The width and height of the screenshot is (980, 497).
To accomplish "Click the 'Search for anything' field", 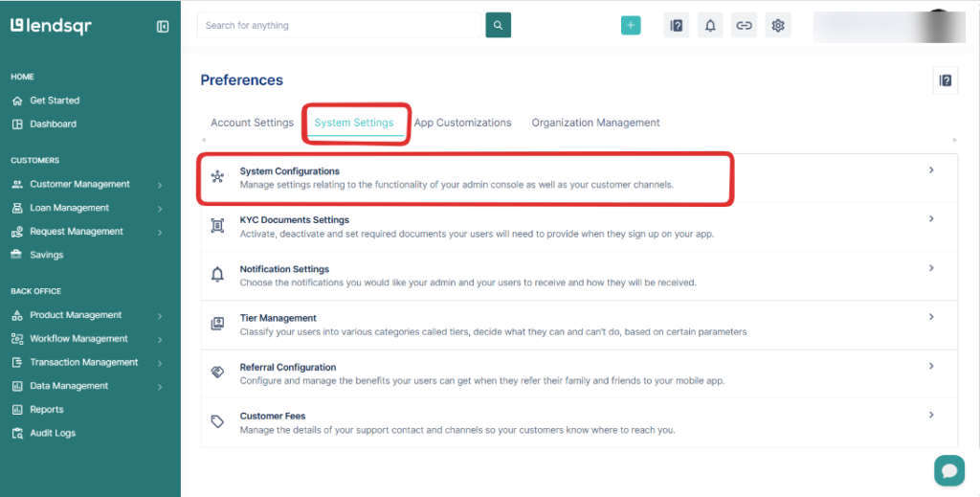I will point(340,26).
